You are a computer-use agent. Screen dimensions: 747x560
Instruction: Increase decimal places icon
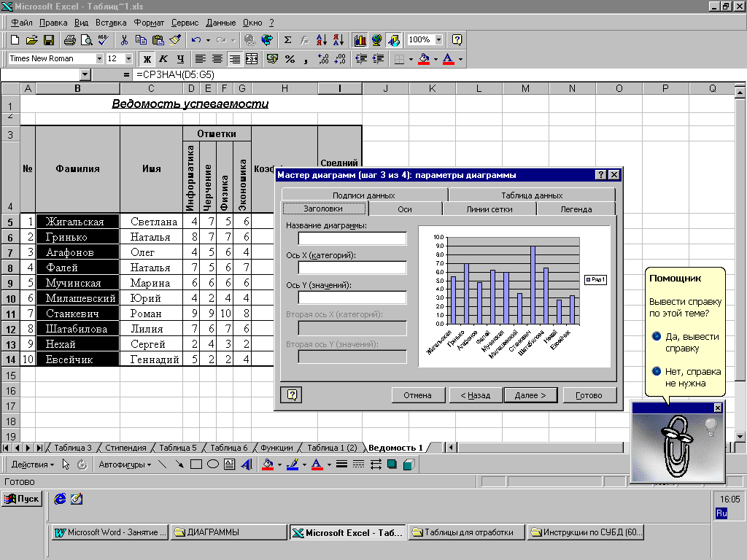pos(323,59)
